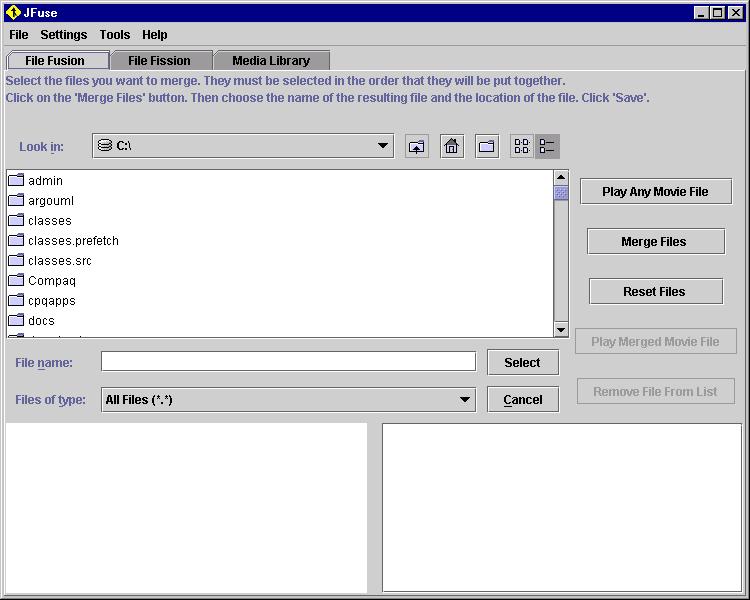
Task: Go to Home directory icon
Action: 452,147
